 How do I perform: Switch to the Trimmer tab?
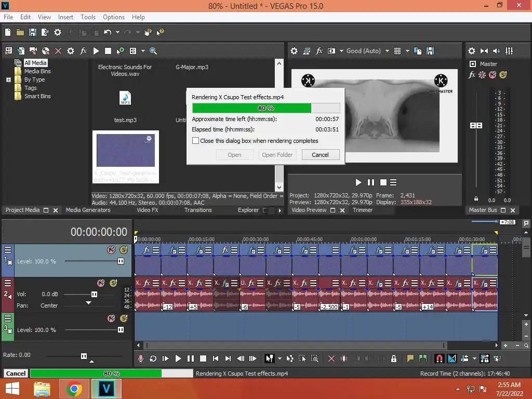(362, 210)
